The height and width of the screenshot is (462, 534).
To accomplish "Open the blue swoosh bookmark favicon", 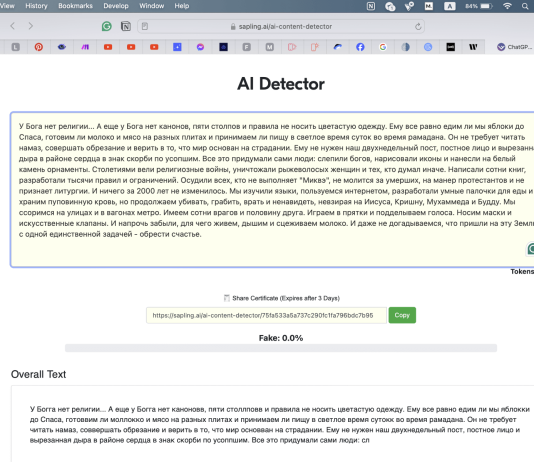I will 337,47.
